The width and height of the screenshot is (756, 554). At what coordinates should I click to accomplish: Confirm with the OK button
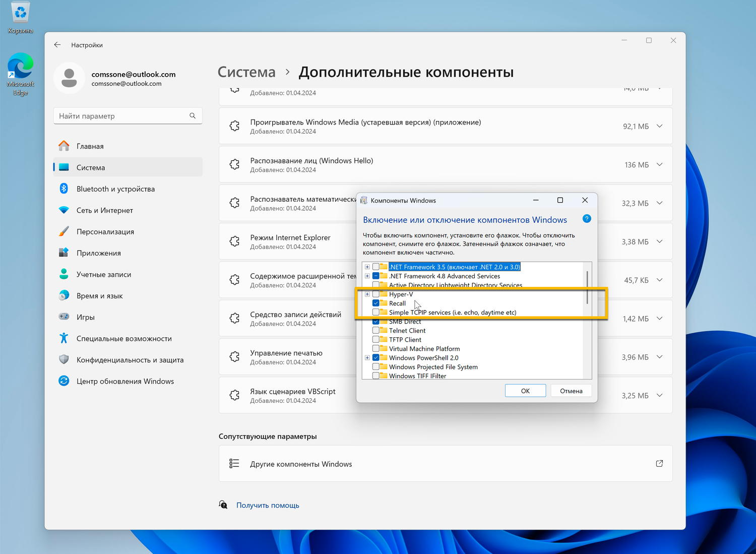pos(525,391)
